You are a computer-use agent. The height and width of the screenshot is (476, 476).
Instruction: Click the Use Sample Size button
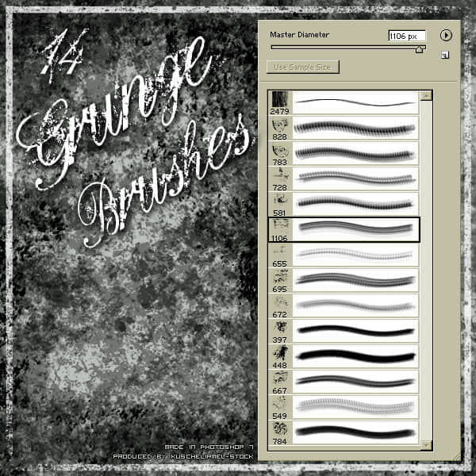pos(302,67)
